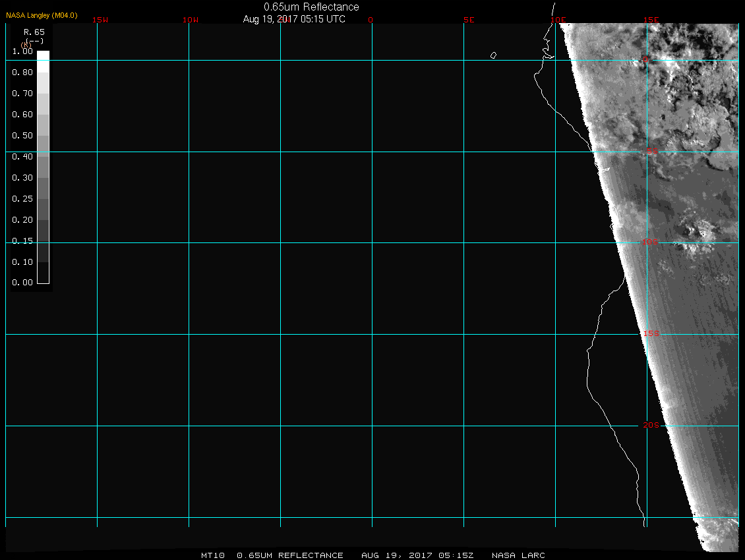The height and width of the screenshot is (560, 745).
Task: Click the 10W longitude label
Action: click(x=191, y=20)
